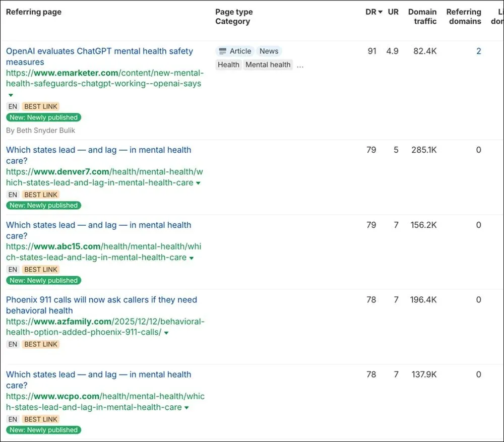Screen dimensions: 504x442
Task: Select the Health category tag
Action: point(228,65)
